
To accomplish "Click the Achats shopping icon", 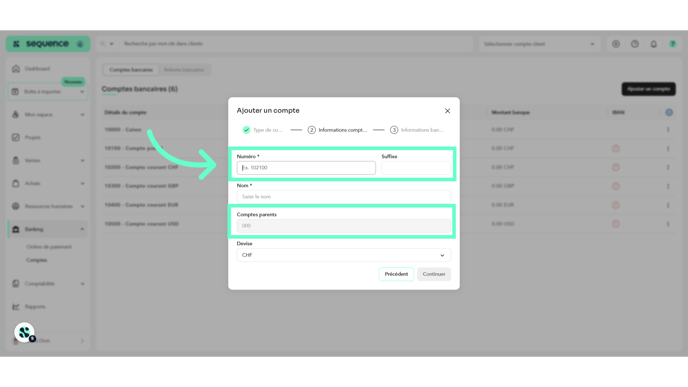I will pos(15,183).
